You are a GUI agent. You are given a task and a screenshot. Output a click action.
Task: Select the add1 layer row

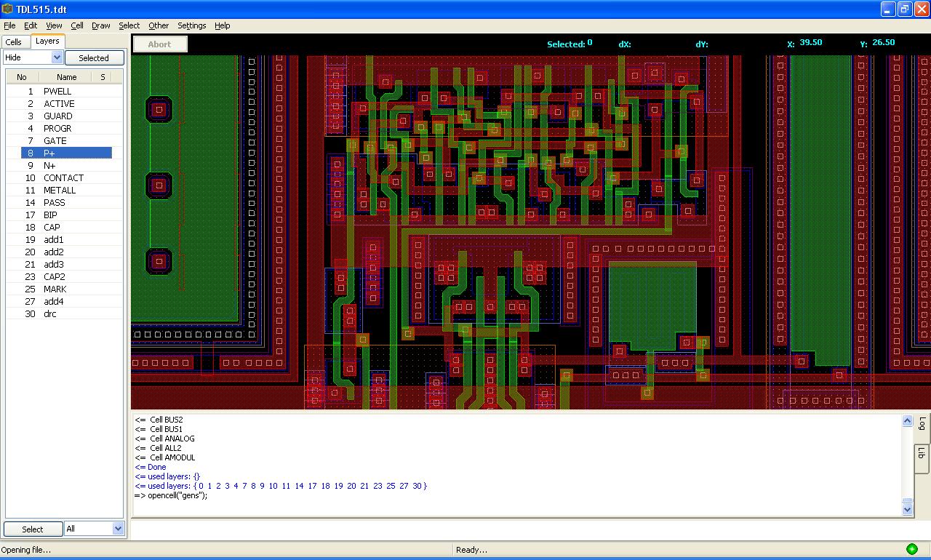pyautogui.click(x=65, y=240)
